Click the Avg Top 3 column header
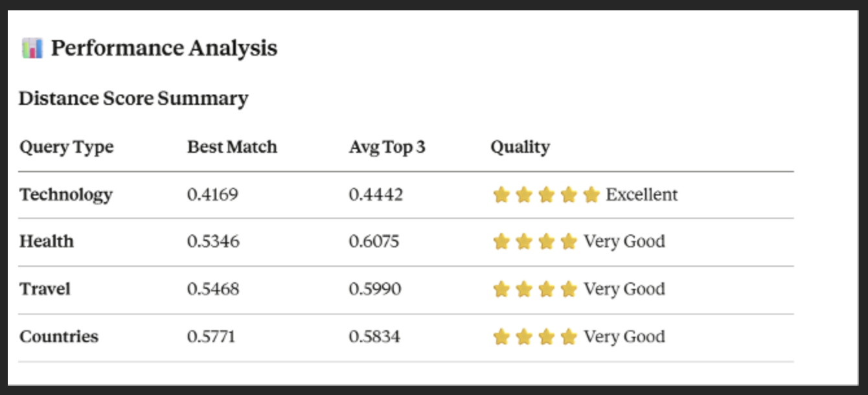Viewport: 868px width, 395px height. pyautogui.click(x=387, y=148)
